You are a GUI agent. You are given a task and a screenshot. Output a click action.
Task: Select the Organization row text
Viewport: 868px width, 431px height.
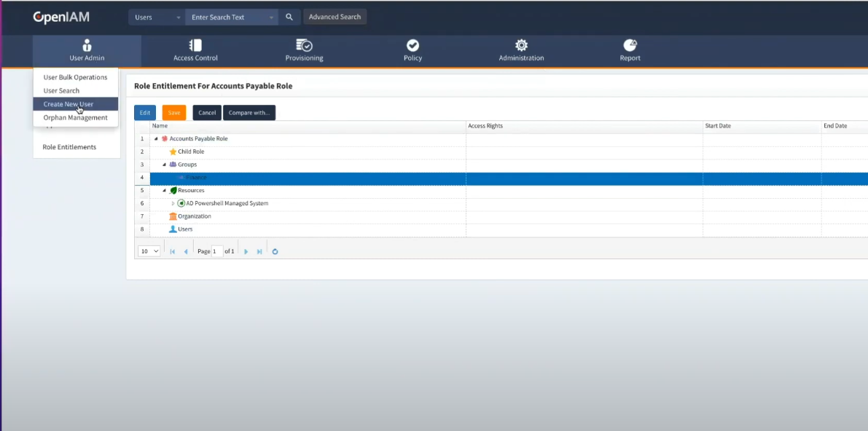coord(195,216)
